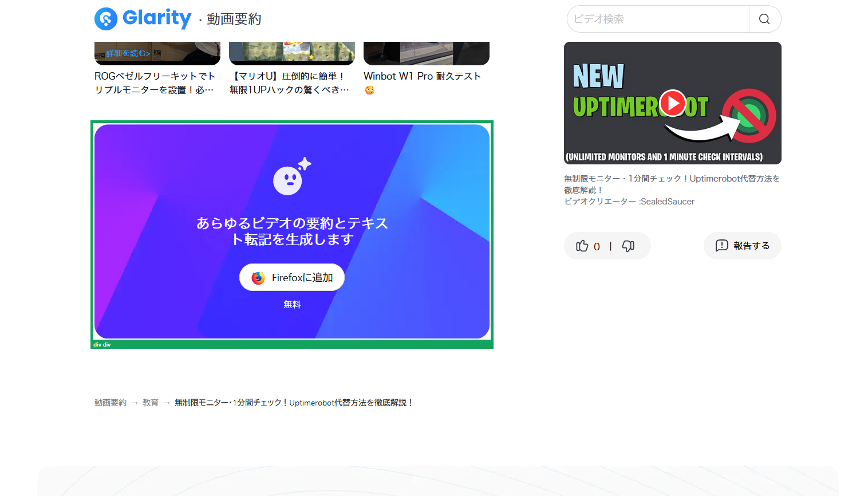Select the Winbot W1 Pro thumbnail
Viewport: 868px width, 496px height.
click(426, 53)
